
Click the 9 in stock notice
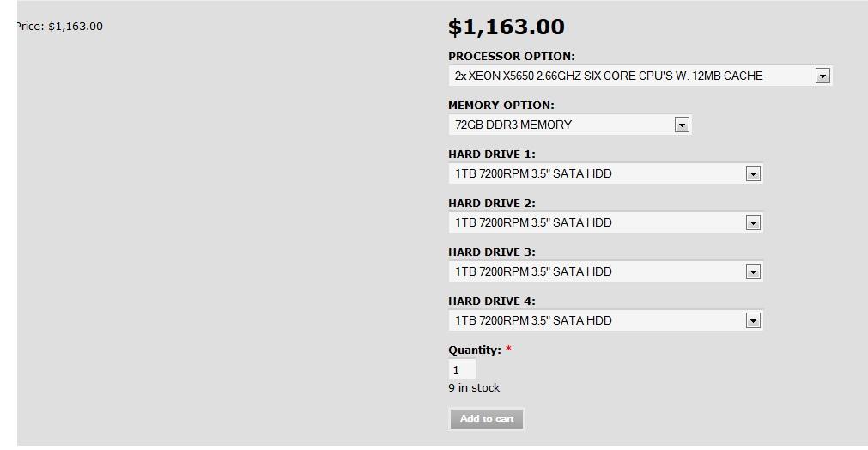[x=474, y=388]
